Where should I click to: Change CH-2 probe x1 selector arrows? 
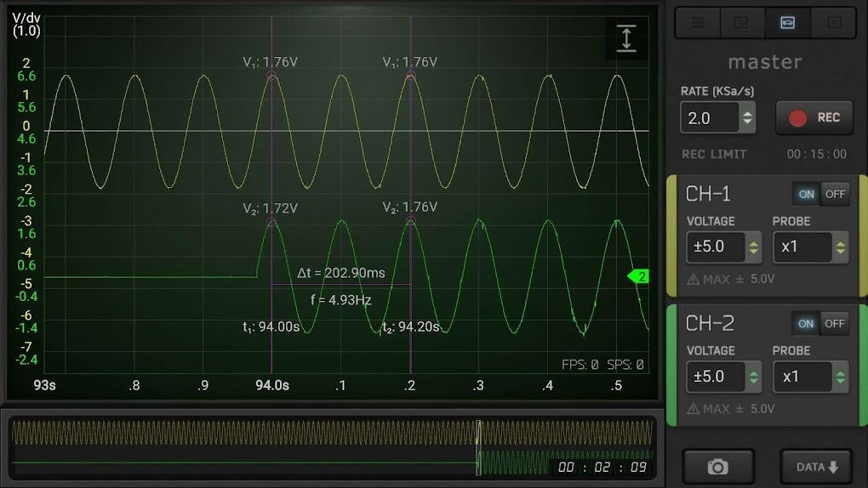(x=840, y=377)
